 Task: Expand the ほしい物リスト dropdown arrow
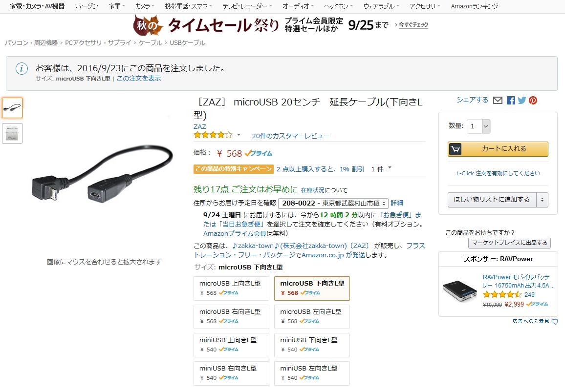point(542,200)
